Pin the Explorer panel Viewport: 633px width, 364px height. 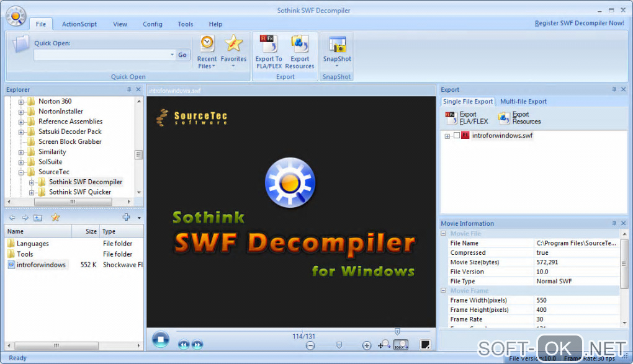[129, 89]
